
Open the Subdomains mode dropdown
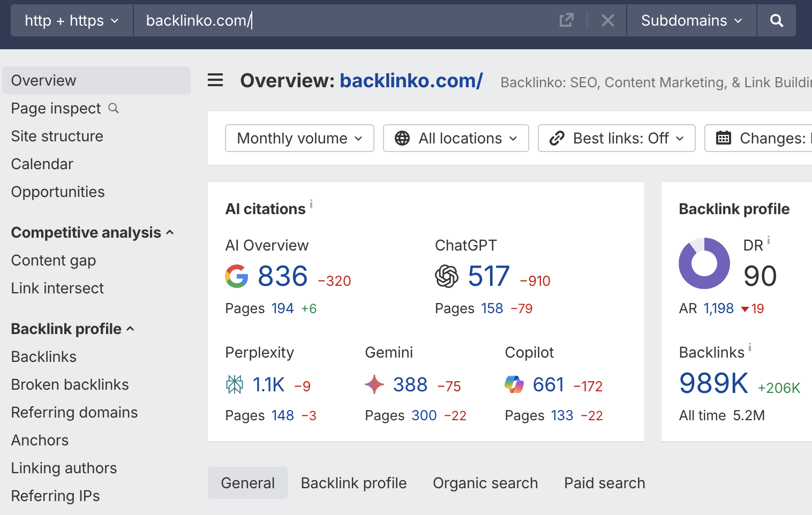[x=691, y=21]
